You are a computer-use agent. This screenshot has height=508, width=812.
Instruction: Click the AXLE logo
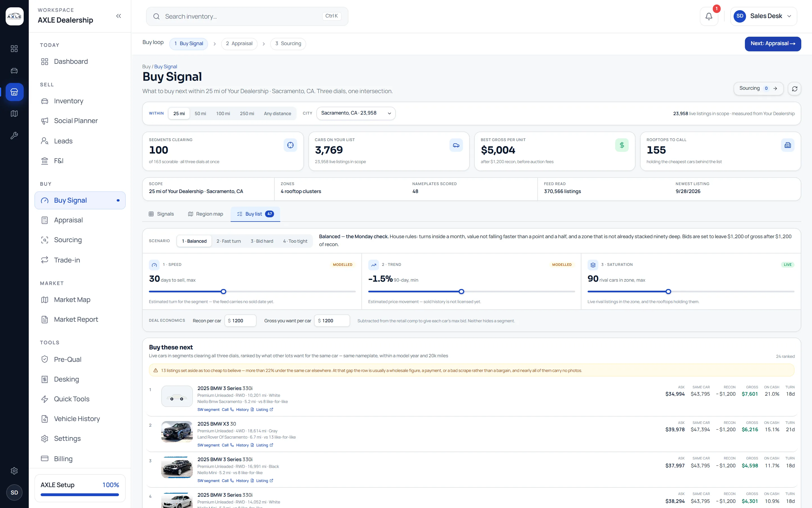point(14,16)
